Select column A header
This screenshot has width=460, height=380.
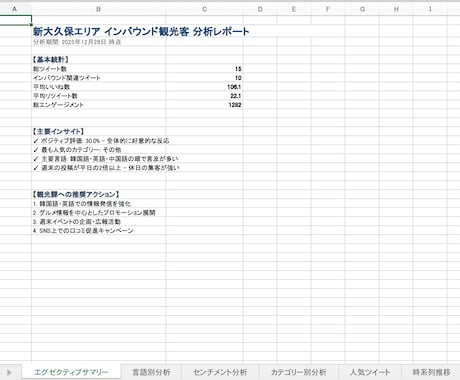click(15, 9)
